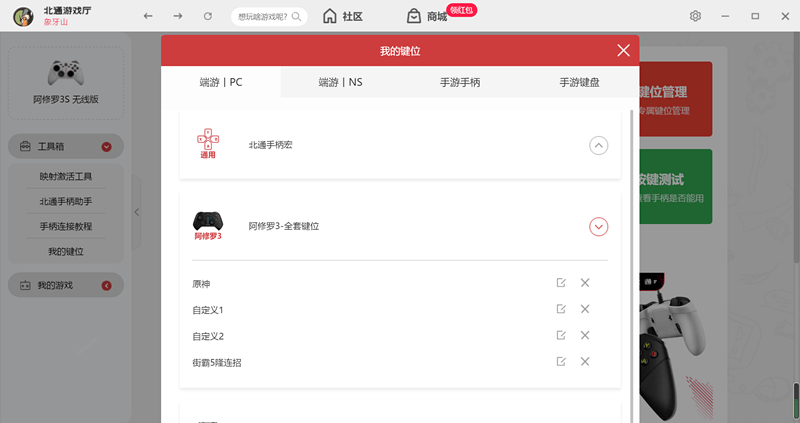Click the 通用 gamepad macro icon
This screenshot has width=800, height=423.
pos(208,143)
